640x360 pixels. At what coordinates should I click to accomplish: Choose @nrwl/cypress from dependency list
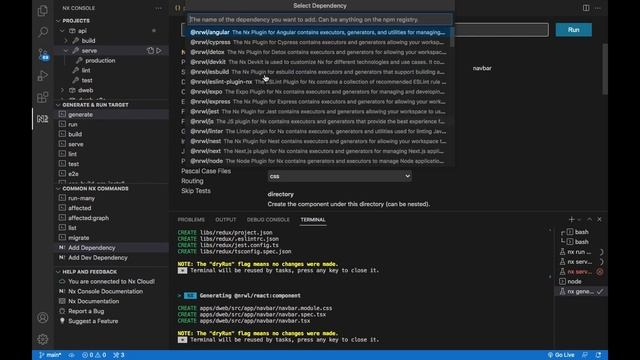tap(319, 42)
